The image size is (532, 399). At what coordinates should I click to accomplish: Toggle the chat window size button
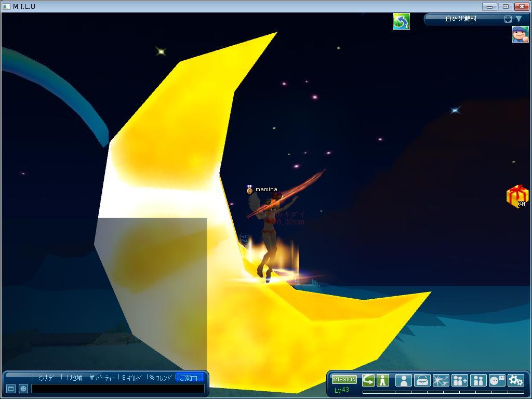click(10, 389)
